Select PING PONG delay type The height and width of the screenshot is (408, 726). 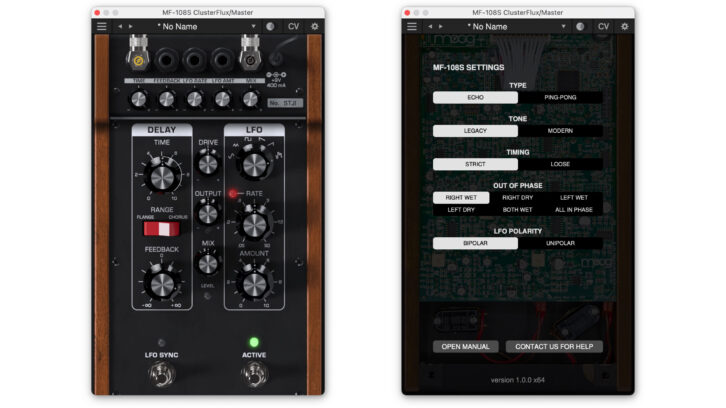(560, 97)
